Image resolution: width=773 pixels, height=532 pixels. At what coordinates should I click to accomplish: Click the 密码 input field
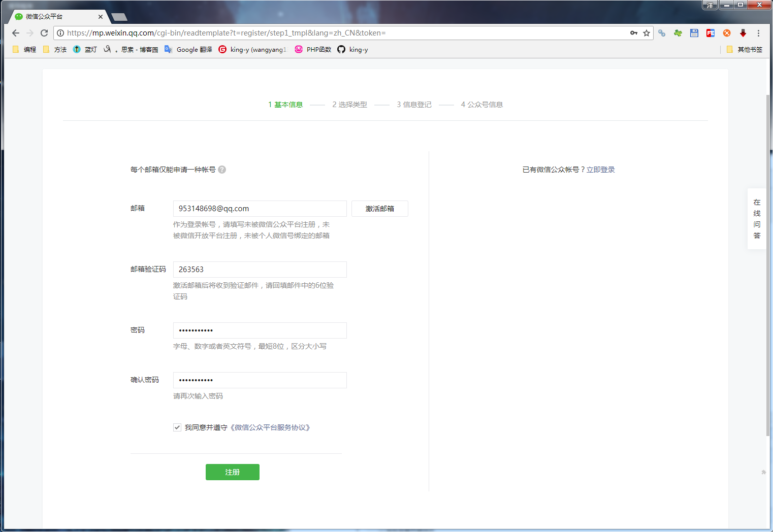(260, 330)
